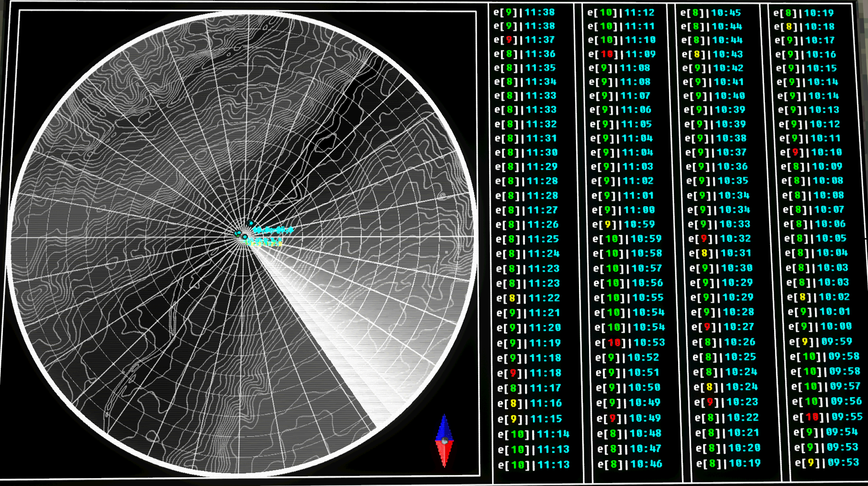The image size is (868, 486).
Task: Click the e[8]|10:06 log row
Action: [x=814, y=224]
